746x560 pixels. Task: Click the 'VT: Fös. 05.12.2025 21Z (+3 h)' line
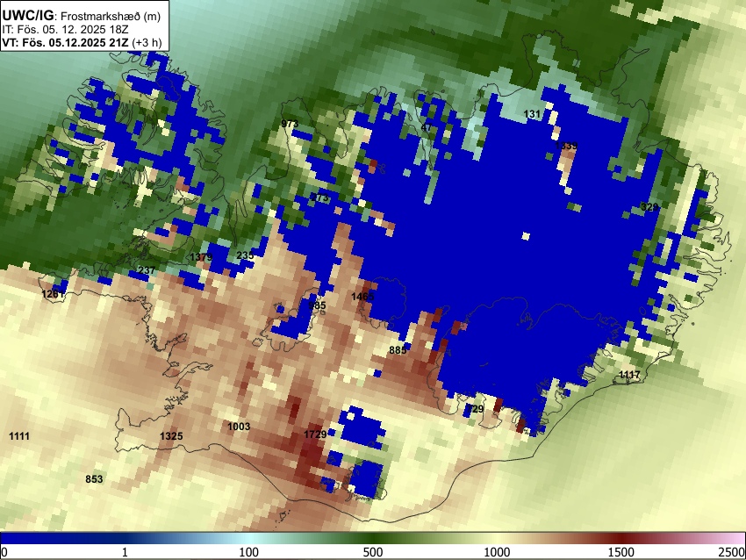pos(82,42)
